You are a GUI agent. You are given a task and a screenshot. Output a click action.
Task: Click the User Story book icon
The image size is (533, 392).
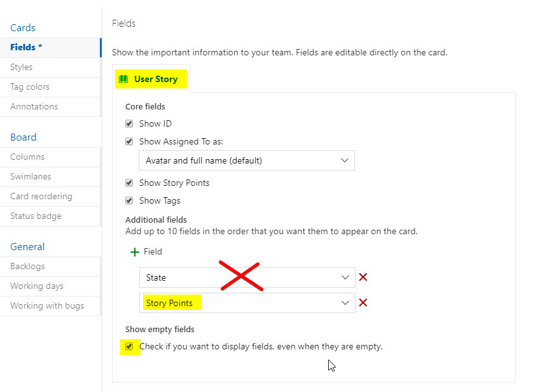pos(123,80)
